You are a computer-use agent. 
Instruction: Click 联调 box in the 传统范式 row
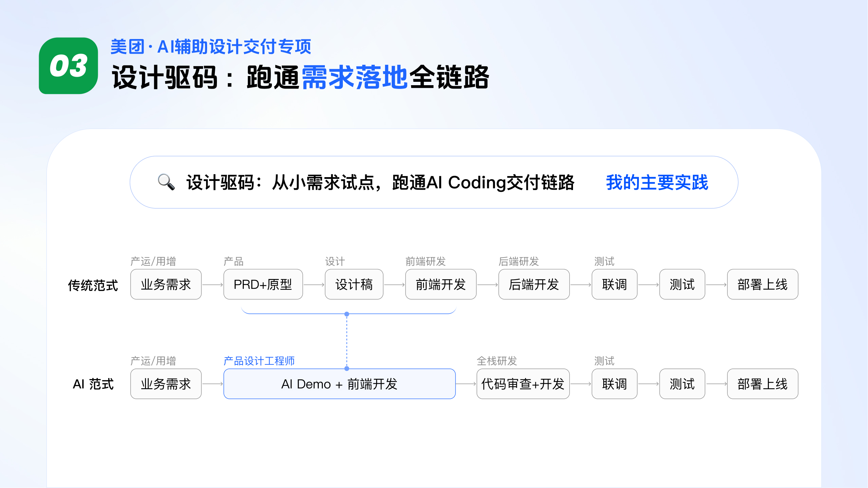click(x=614, y=284)
